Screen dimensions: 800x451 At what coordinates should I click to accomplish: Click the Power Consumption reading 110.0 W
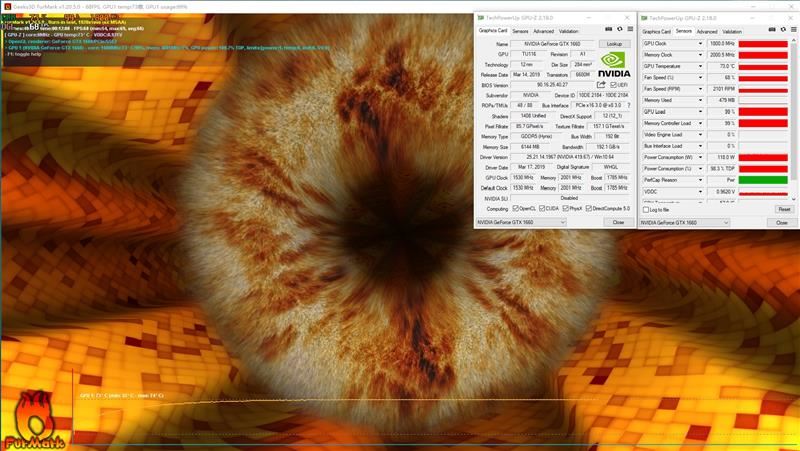(721, 157)
